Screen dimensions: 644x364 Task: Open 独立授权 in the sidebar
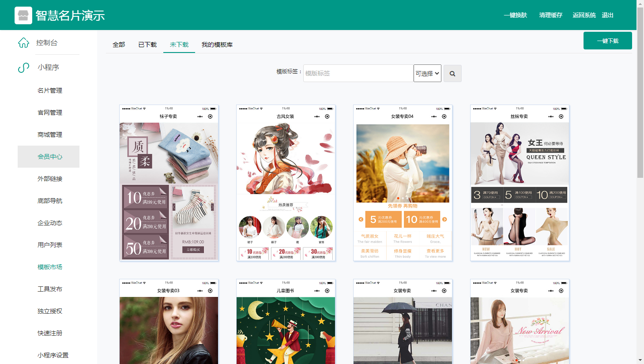50,311
